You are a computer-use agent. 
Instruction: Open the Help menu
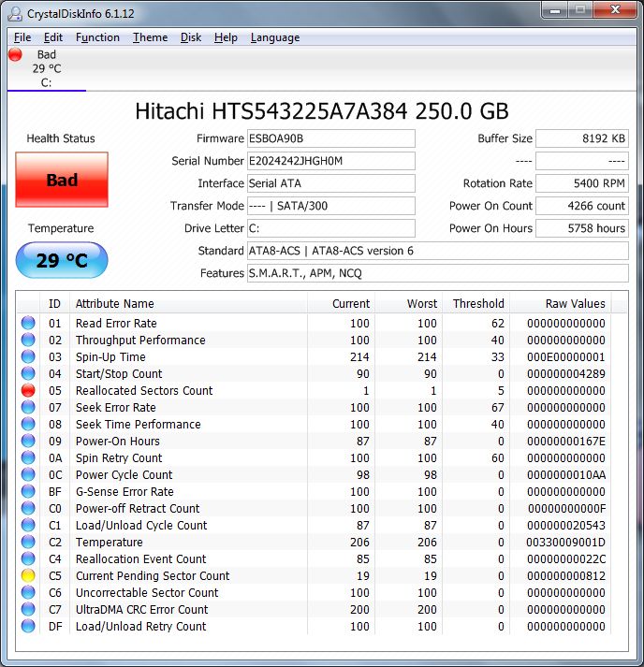[226, 37]
